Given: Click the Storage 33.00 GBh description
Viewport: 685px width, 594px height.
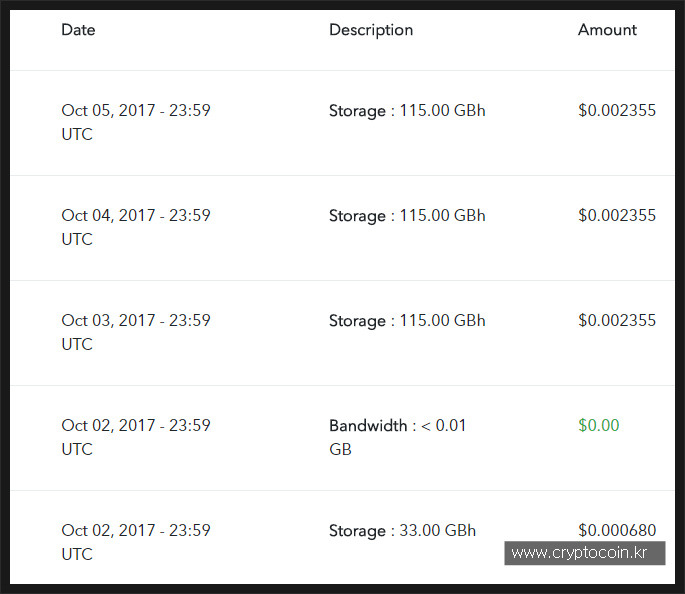Looking at the screenshot, I should point(402,531).
